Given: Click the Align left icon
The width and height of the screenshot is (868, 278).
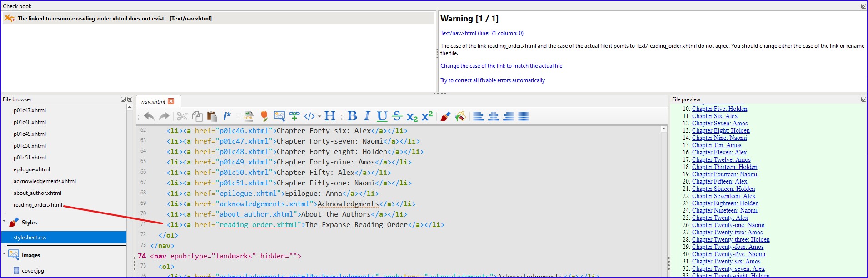Looking at the screenshot, I should 479,116.
